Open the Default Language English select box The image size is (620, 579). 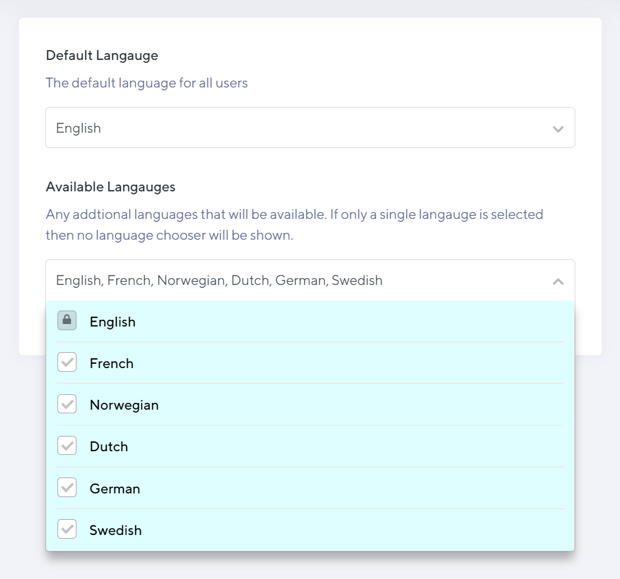(300, 128)
